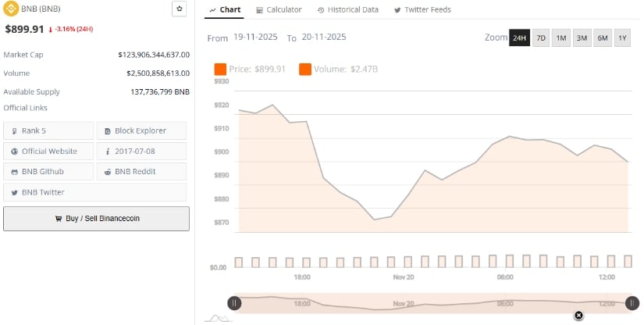Click the mini chart icon at bottom left
The width and height of the screenshot is (644, 325).
click(x=215, y=318)
